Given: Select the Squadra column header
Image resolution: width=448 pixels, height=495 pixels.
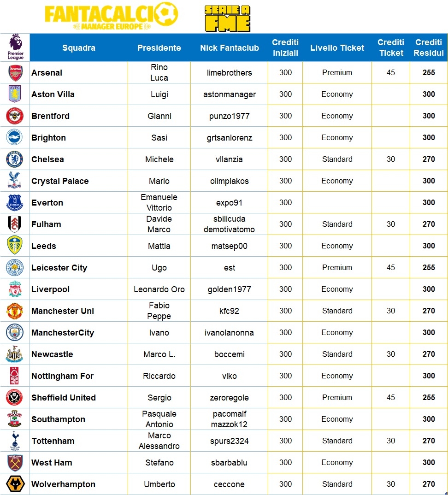Looking at the screenshot, I should (x=79, y=48).
